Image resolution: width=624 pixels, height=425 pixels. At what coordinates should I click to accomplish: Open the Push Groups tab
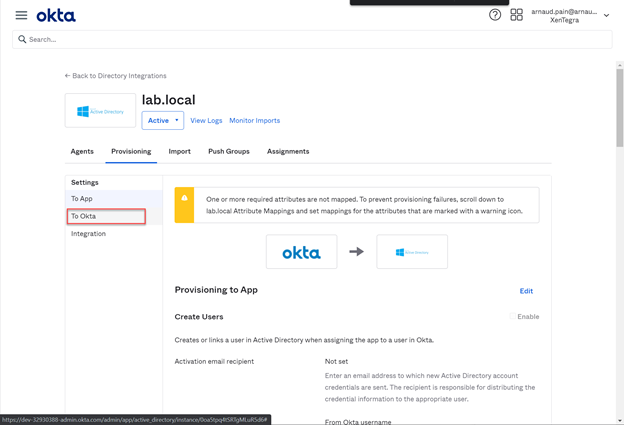(x=229, y=152)
